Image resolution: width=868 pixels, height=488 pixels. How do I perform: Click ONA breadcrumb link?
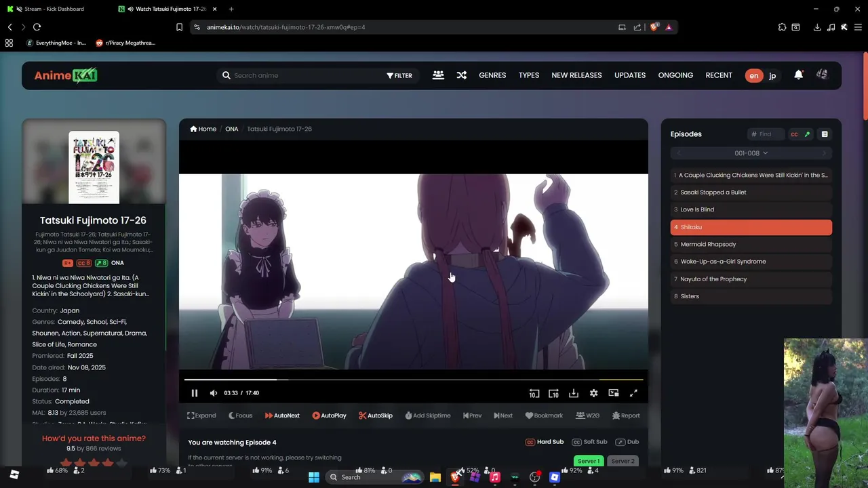pyautogui.click(x=232, y=129)
